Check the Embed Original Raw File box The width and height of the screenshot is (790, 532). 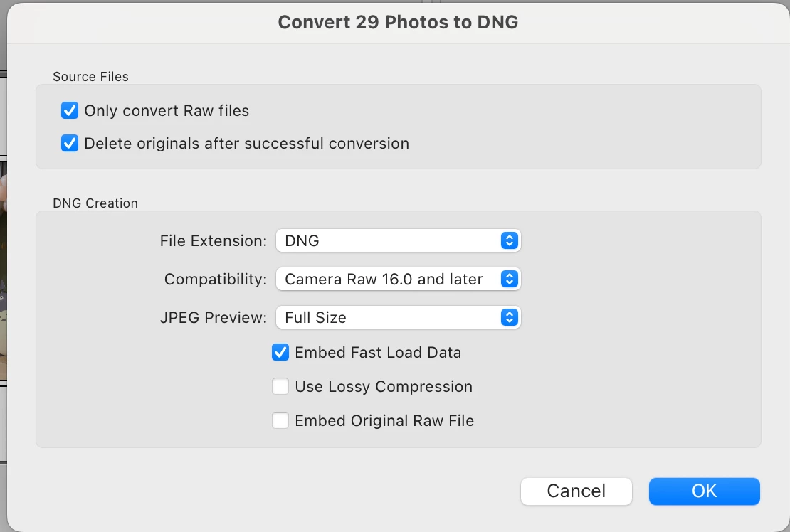pos(280,421)
